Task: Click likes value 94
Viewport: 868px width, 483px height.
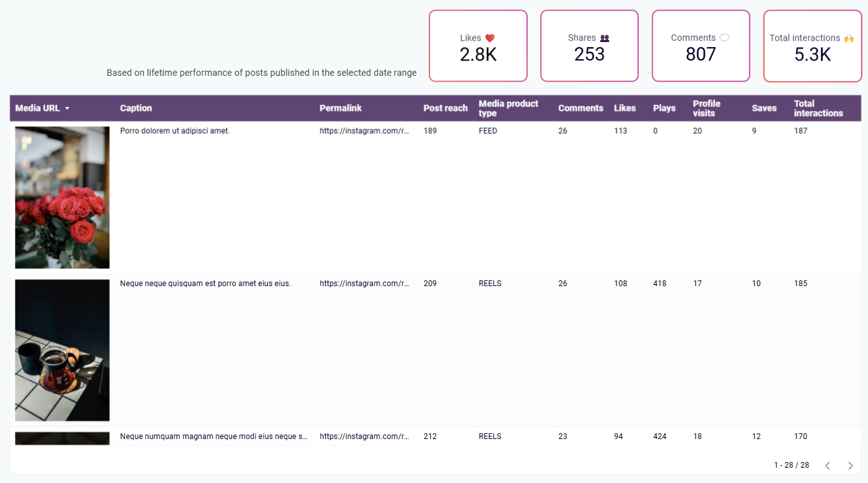Action: point(619,436)
